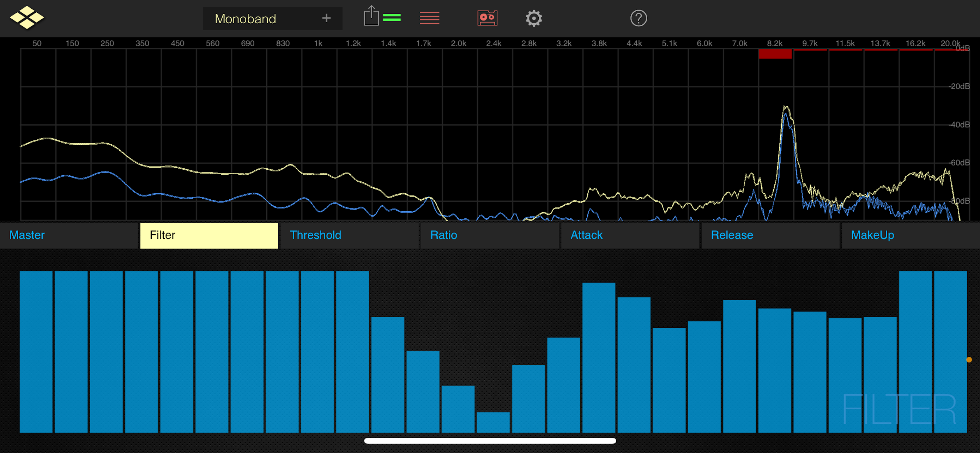The width and height of the screenshot is (980, 453).
Task: Tap the plus icon beside Monoband
Action: click(x=326, y=18)
